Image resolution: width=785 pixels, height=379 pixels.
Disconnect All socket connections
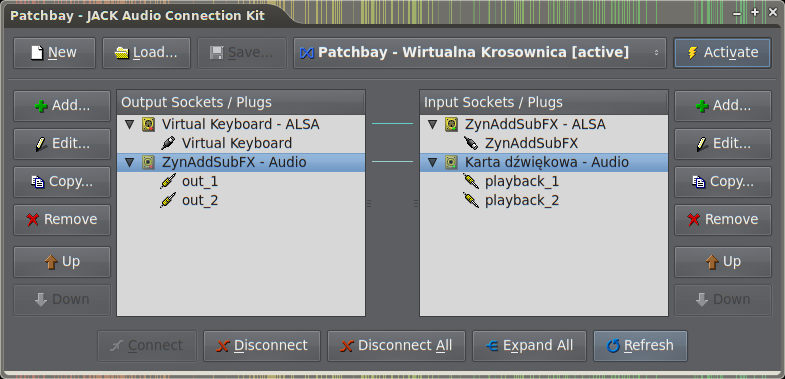[x=396, y=345]
